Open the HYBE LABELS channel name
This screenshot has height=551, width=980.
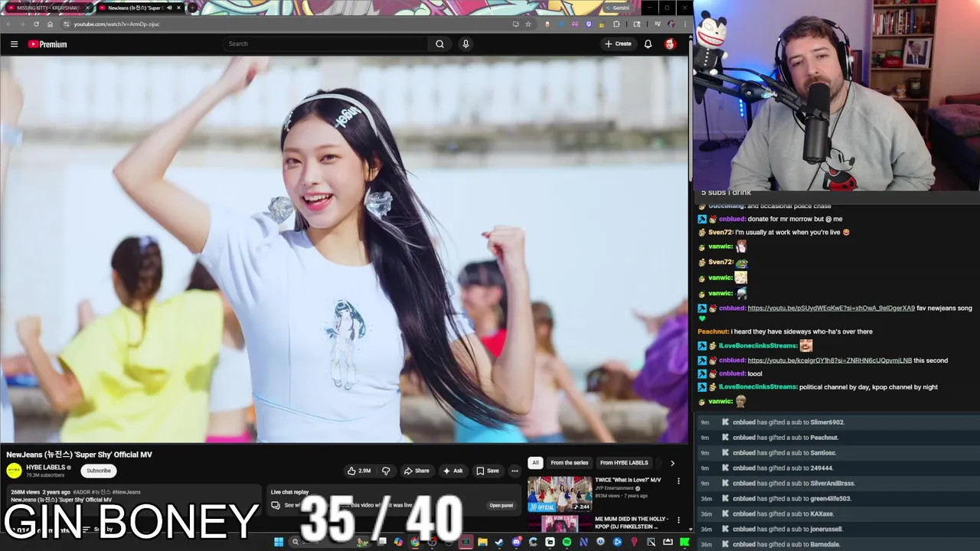(46, 467)
